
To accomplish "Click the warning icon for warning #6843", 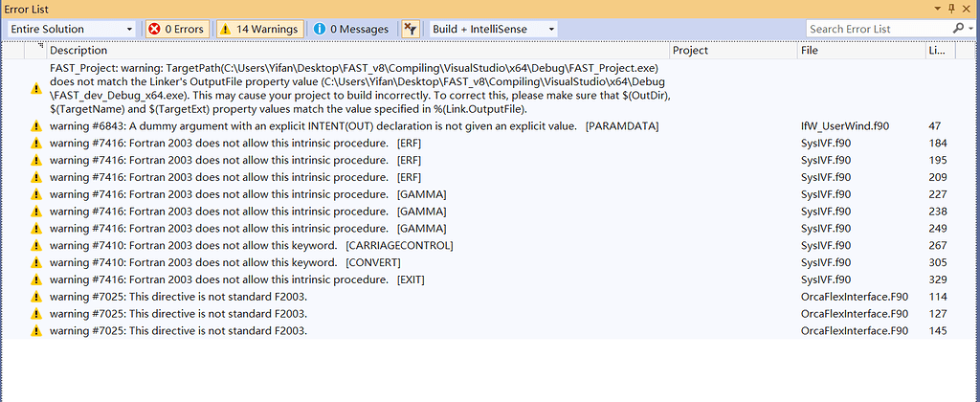I will point(36,126).
